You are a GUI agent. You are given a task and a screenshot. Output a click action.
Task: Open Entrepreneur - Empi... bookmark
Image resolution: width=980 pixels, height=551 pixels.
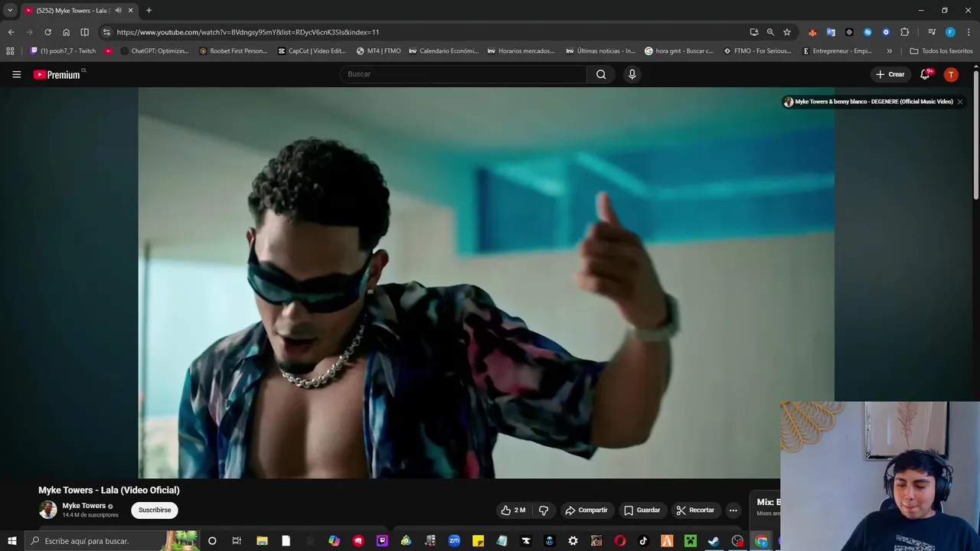tap(837, 51)
